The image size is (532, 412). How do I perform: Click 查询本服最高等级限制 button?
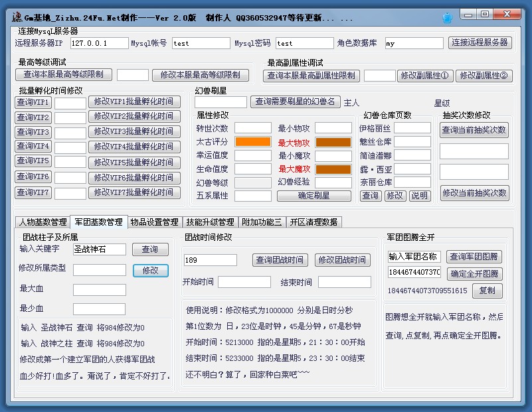tap(64, 75)
